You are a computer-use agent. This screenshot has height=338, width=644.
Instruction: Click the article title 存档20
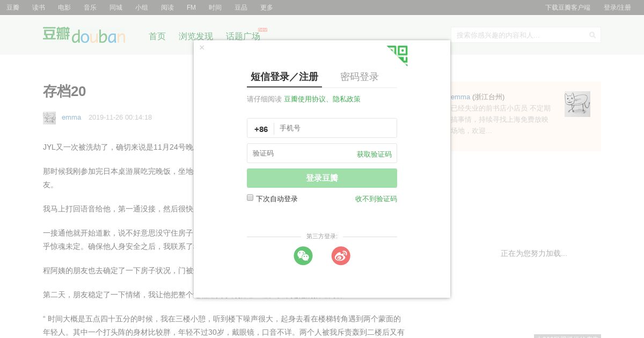click(64, 92)
